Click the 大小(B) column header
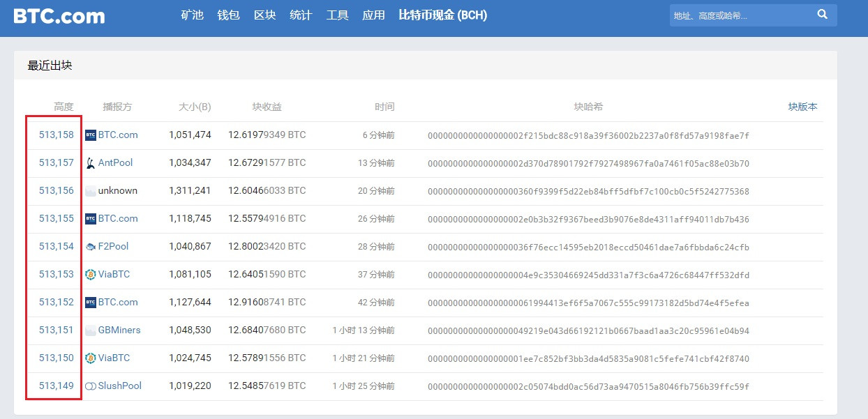The width and height of the screenshot is (868, 419). [195, 107]
